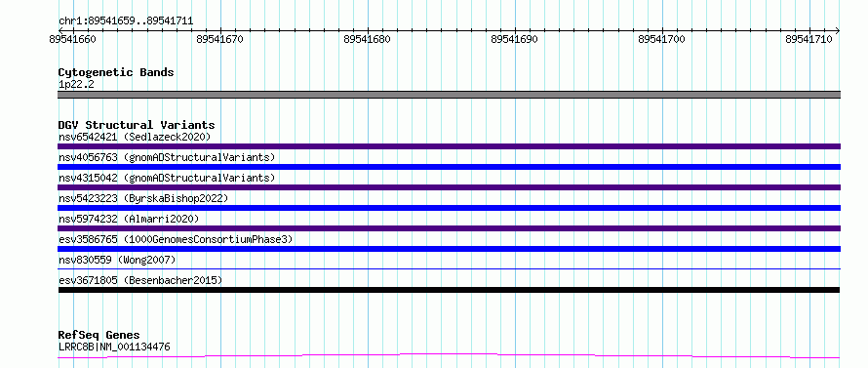This screenshot has width=868, height=368.
Task: Click ruler tick label 89541710
Action: coord(809,39)
